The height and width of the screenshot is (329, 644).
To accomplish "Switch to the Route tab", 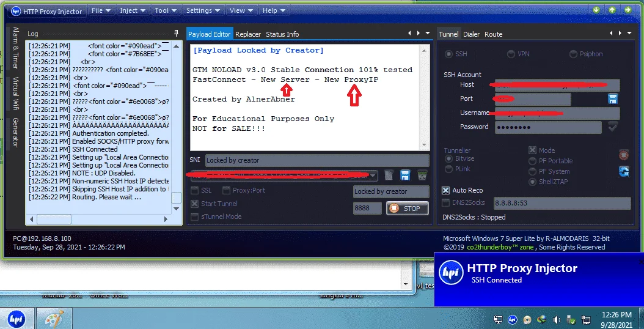I will [x=493, y=34].
